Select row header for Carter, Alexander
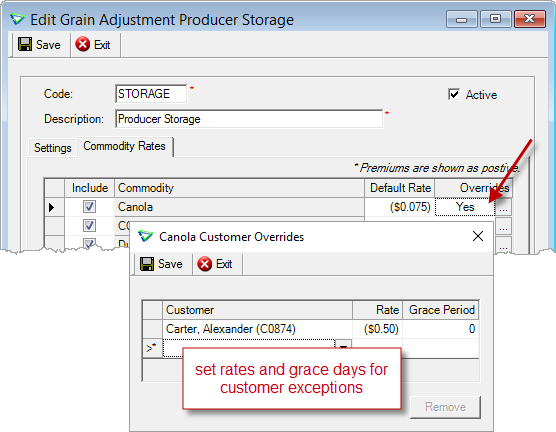The width and height of the screenshot is (556, 432). [152, 329]
